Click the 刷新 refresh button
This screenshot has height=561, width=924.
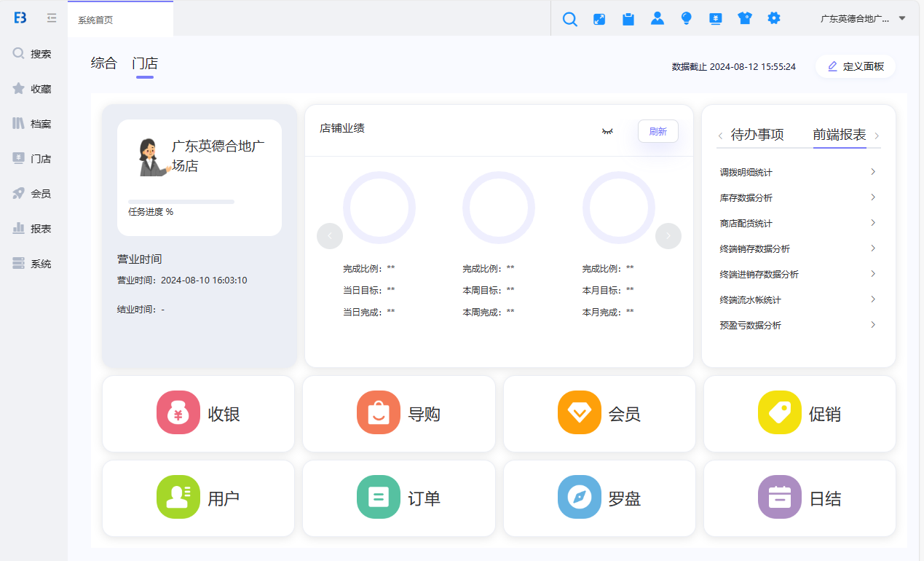click(658, 131)
